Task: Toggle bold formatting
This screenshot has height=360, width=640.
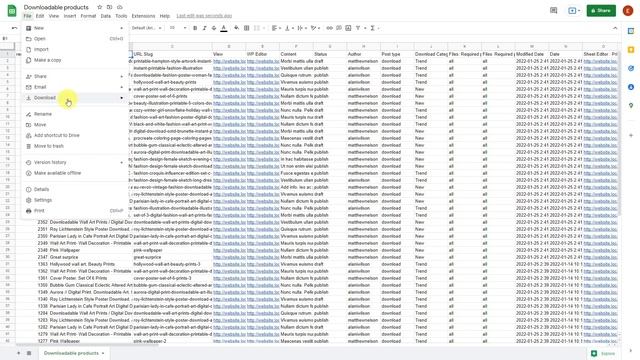Action: click(195, 28)
